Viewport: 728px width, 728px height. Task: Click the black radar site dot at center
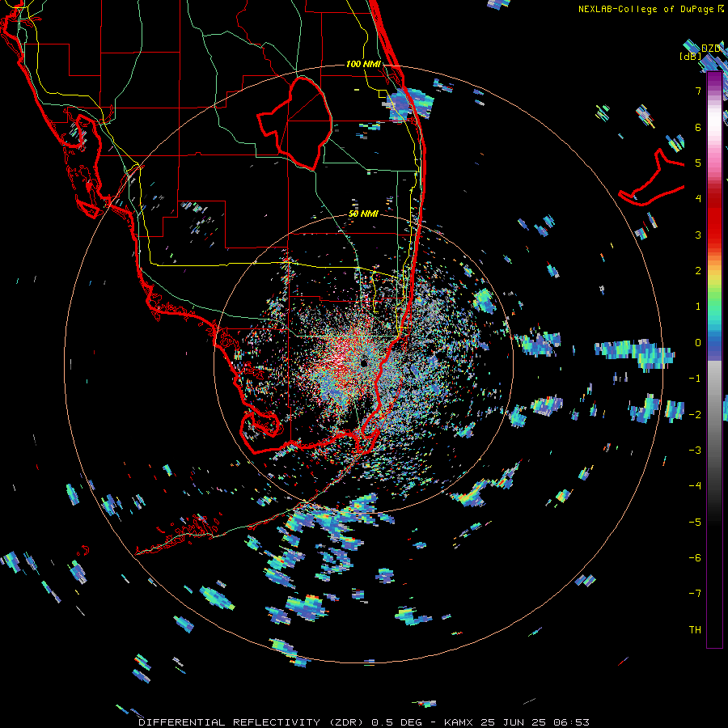(x=363, y=362)
